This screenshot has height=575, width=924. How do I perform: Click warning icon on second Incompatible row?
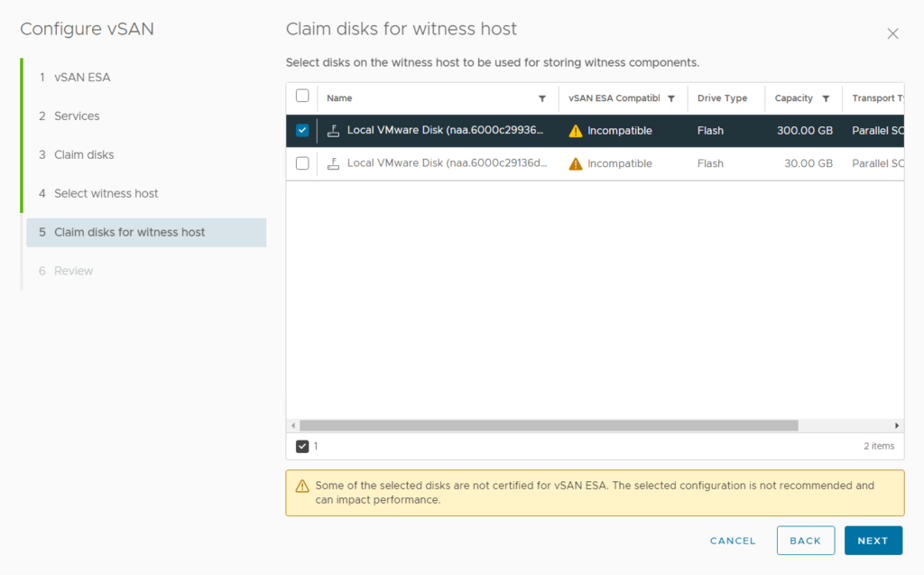point(576,163)
